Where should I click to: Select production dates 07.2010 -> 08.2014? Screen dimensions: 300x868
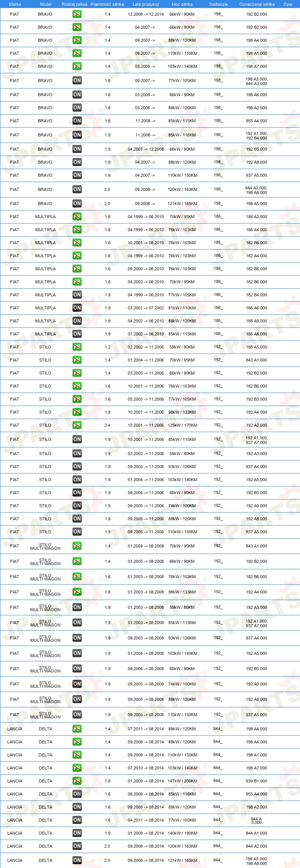146,768
